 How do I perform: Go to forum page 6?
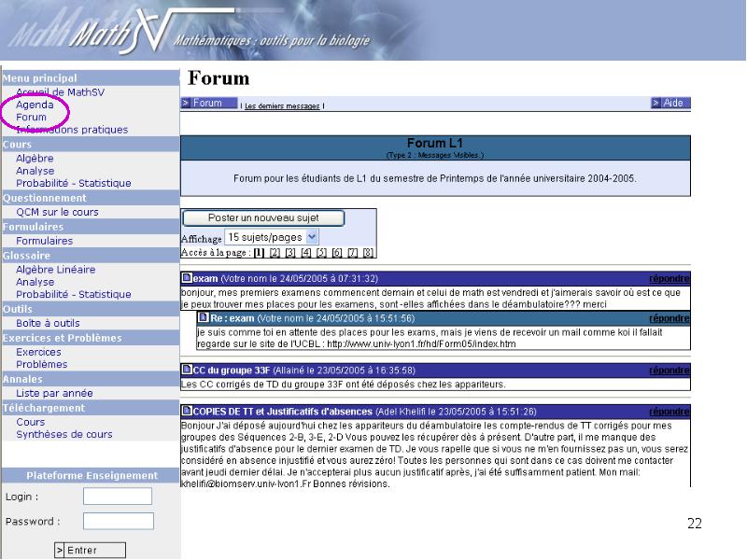click(337, 252)
